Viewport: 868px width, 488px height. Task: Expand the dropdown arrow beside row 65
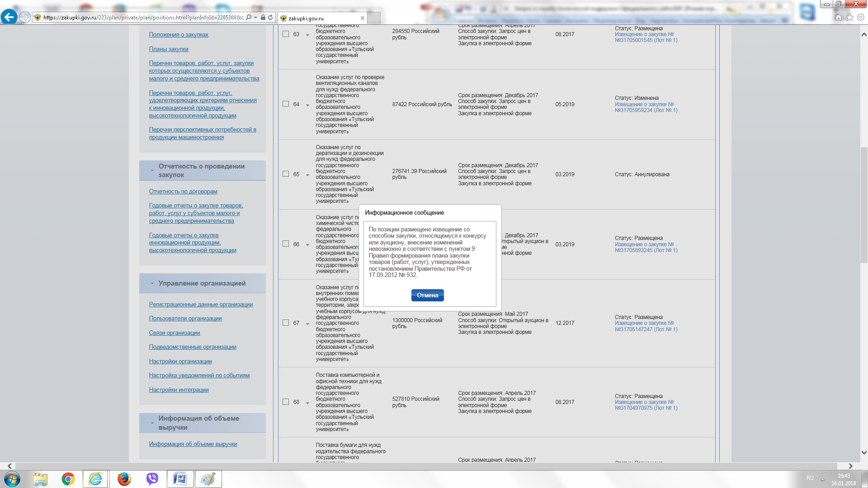tap(307, 175)
